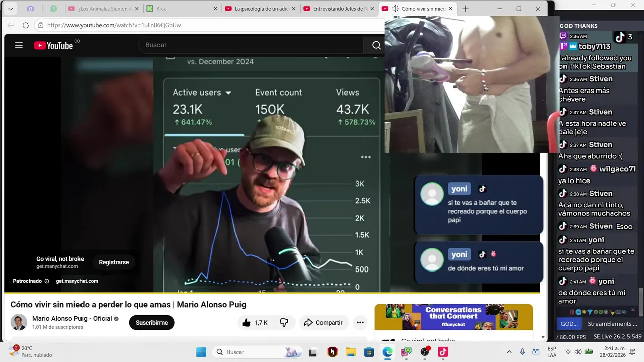Viewport: 644px width, 362px height.
Task: Click Registrarse on the ad overlay
Action: (x=114, y=262)
